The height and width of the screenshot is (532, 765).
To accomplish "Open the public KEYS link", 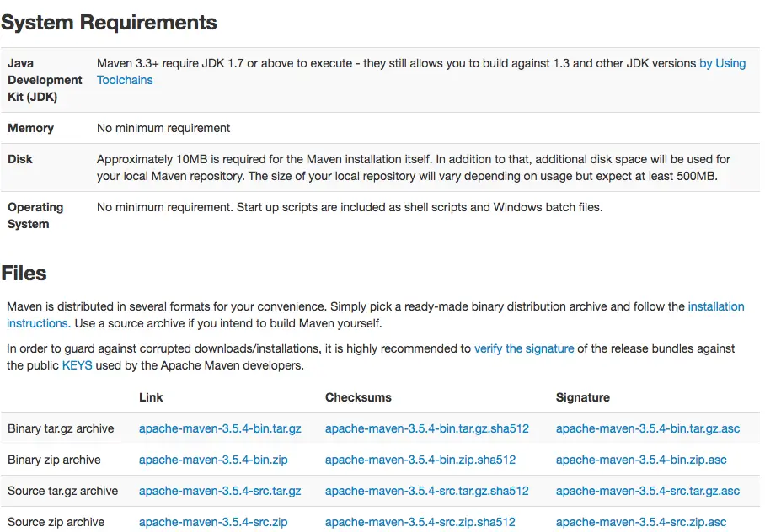I will pos(77,365).
